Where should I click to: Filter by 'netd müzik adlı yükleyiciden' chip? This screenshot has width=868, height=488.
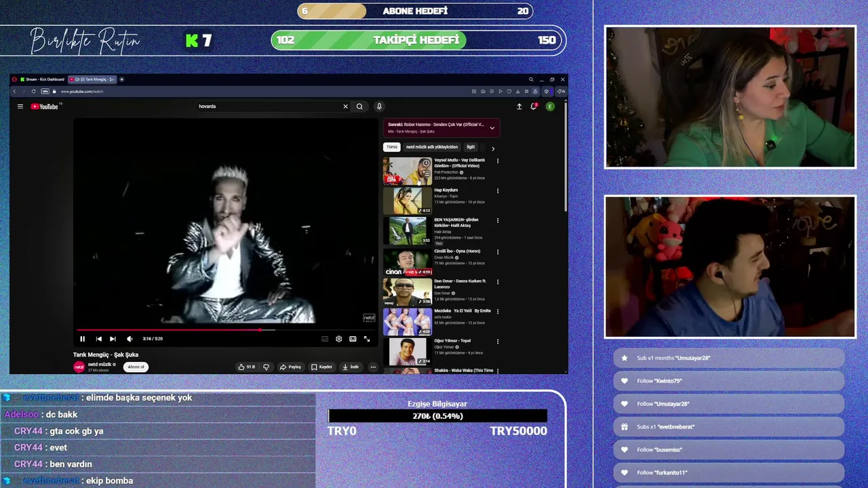[432, 147]
